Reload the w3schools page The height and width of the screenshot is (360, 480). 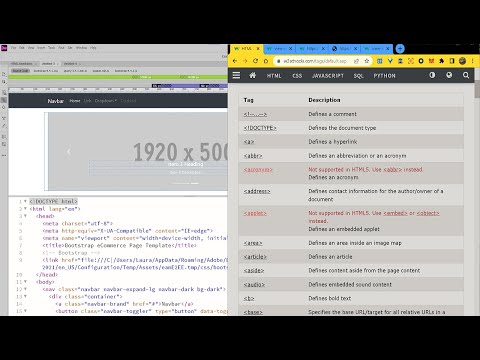pyautogui.click(x=255, y=61)
